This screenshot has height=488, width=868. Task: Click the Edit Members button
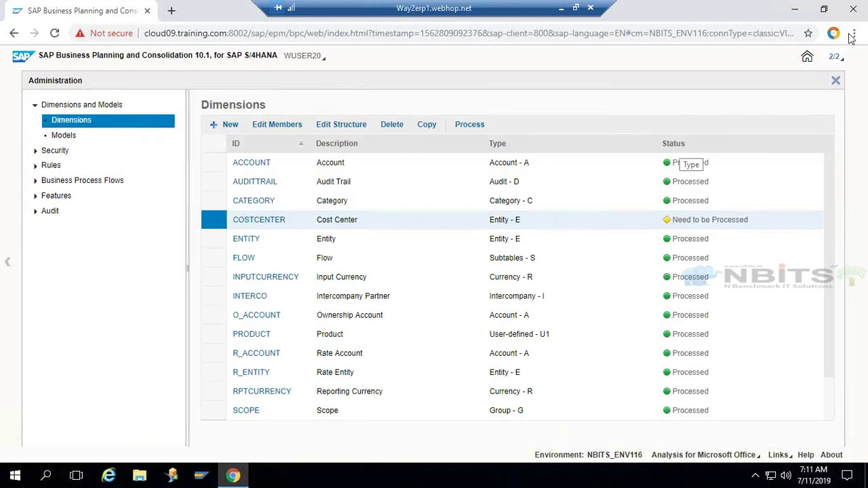click(277, 125)
